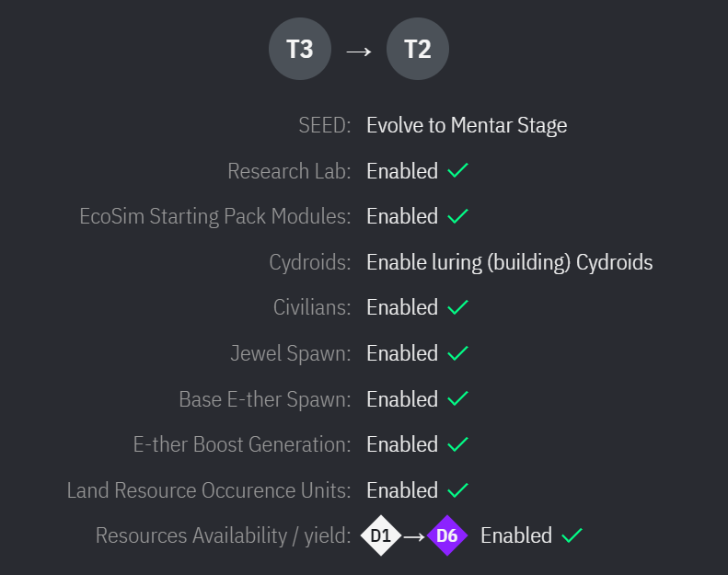Click the checkmark for EcoSim Starting Pack Modules
Image resolution: width=728 pixels, height=575 pixels.
457,217
